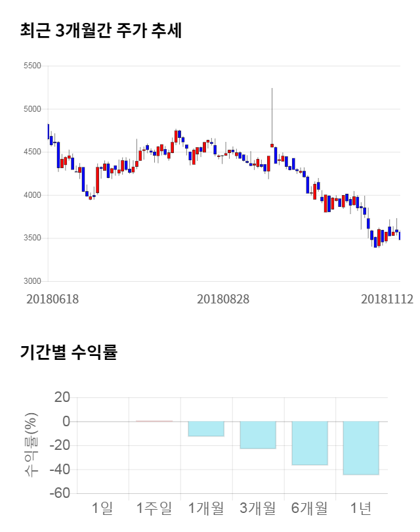This screenshot has height=532, width=420.
Task: Click the 1년 axis label
Action: pyautogui.click(x=361, y=508)
